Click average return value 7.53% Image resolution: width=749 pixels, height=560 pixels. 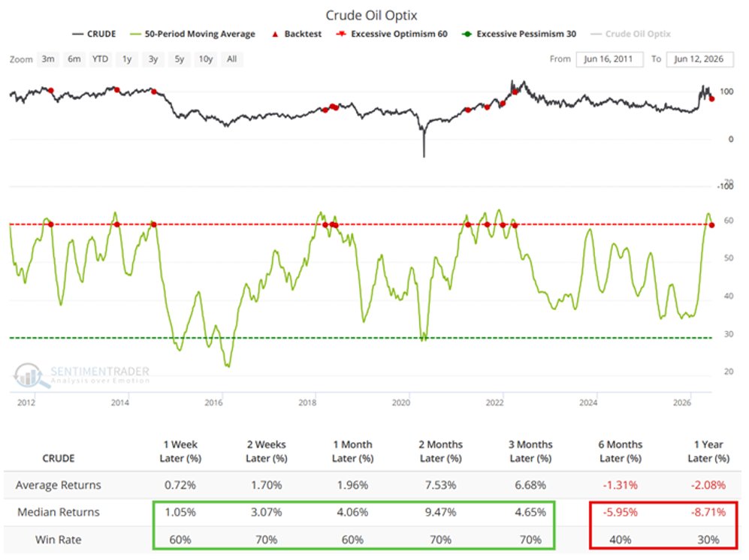tap(440, 485)
